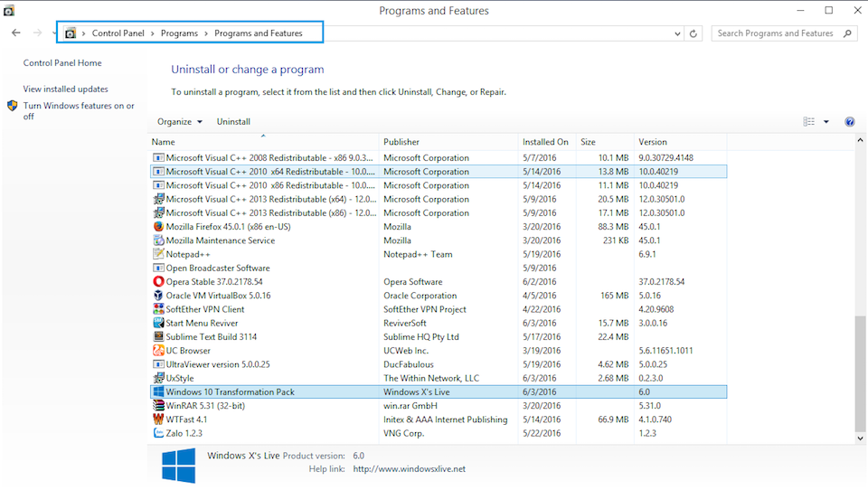Click the SoftEther VPN Client icon
868x490 pixels.
(158, 309)
